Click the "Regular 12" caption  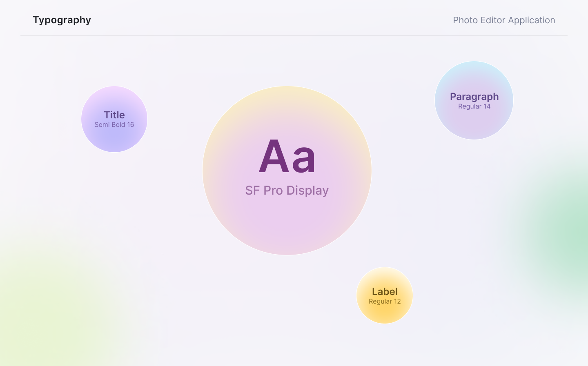(385, 302)
